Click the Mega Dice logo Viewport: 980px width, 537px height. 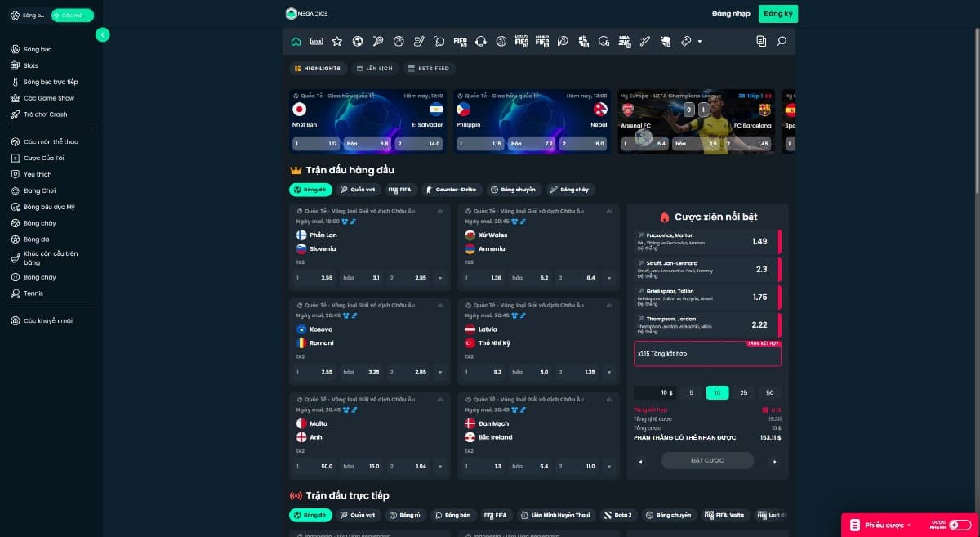pos(307,14)
